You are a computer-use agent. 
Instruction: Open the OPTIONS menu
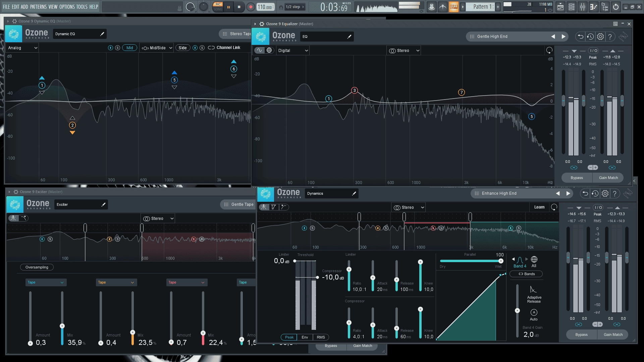point(67,7)
